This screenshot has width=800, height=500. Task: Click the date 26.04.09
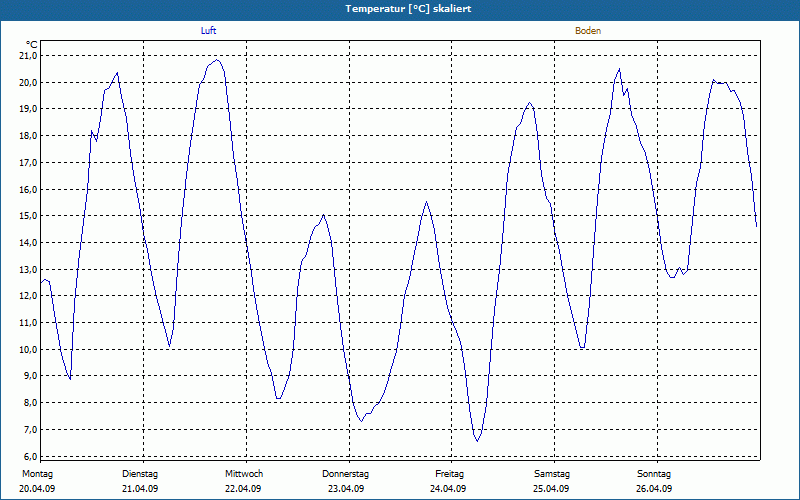(x=654, y=489)
